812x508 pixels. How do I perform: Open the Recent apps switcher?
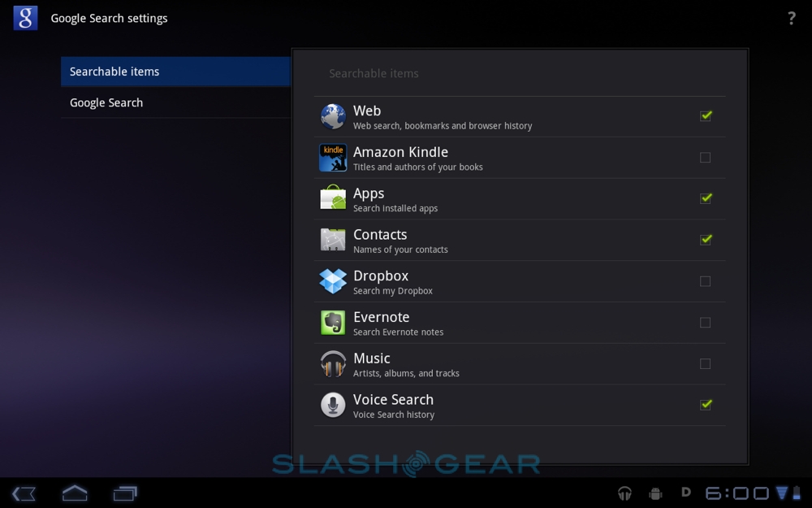(x=125, y=493)
